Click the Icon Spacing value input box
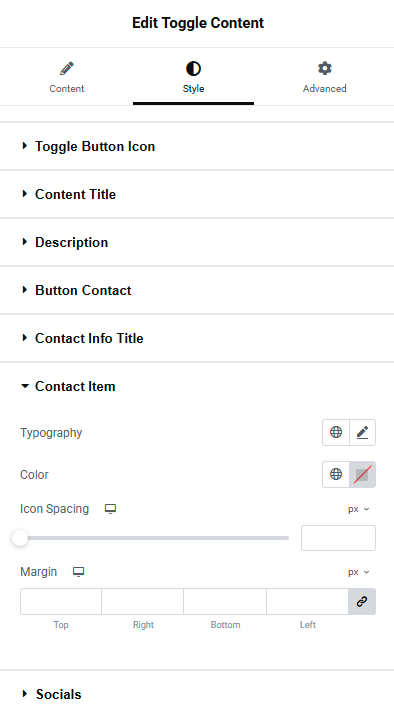394x715 pixels. click(338, 538)
